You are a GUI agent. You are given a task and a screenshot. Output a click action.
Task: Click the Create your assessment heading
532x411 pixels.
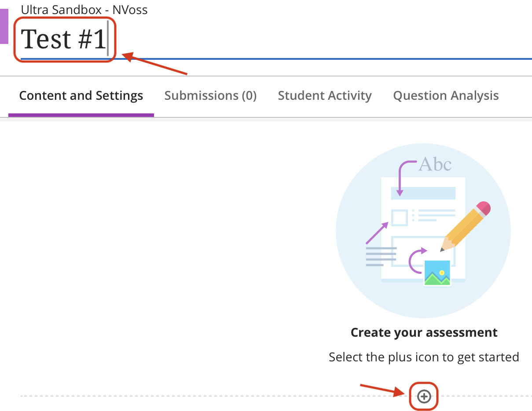tap(424, 333)
